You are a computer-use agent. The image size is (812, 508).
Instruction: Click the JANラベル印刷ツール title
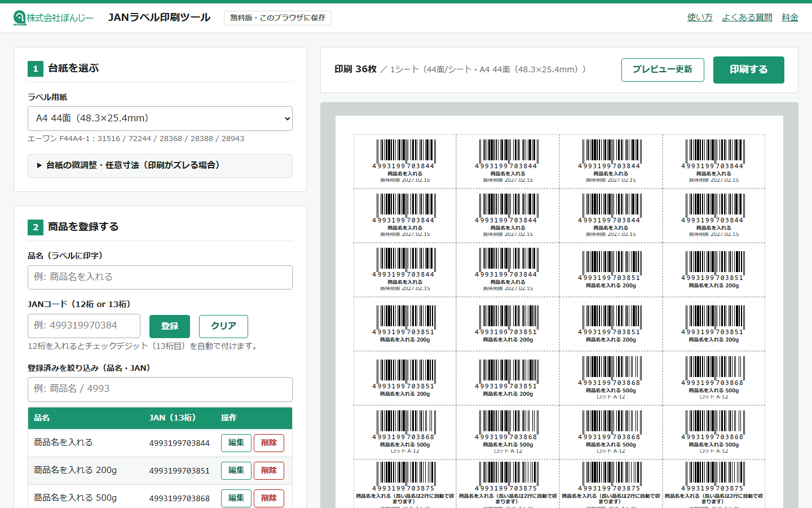159,17
